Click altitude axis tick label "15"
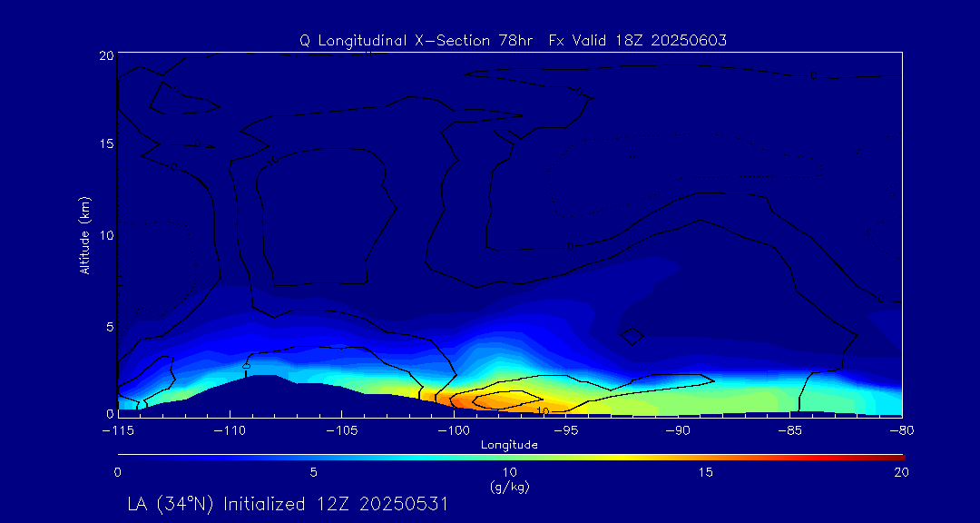The height and width of the screenshot is (523, 980). coord(106,143)
